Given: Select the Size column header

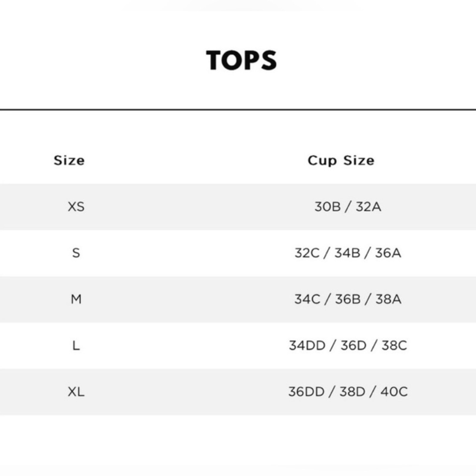Looking at the screenshot, I should 69,161.
